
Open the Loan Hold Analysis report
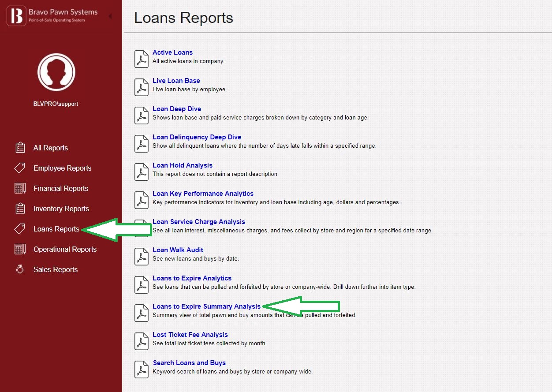pos(183,165)
